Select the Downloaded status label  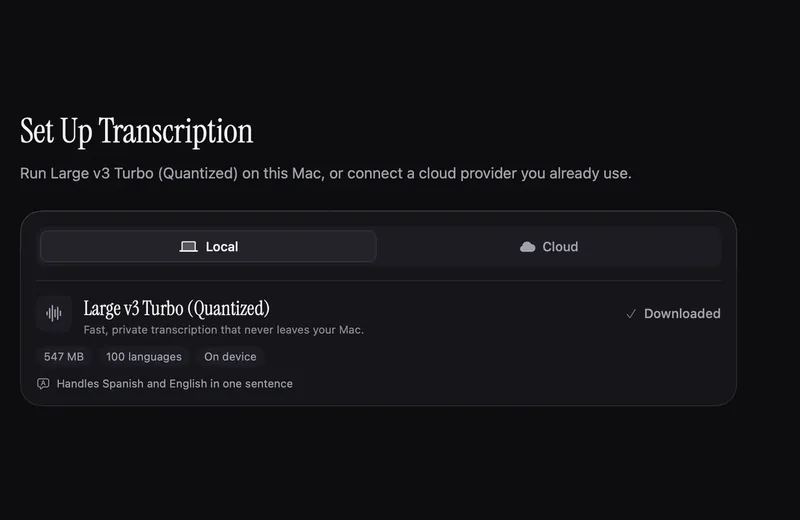pos(682,314)
